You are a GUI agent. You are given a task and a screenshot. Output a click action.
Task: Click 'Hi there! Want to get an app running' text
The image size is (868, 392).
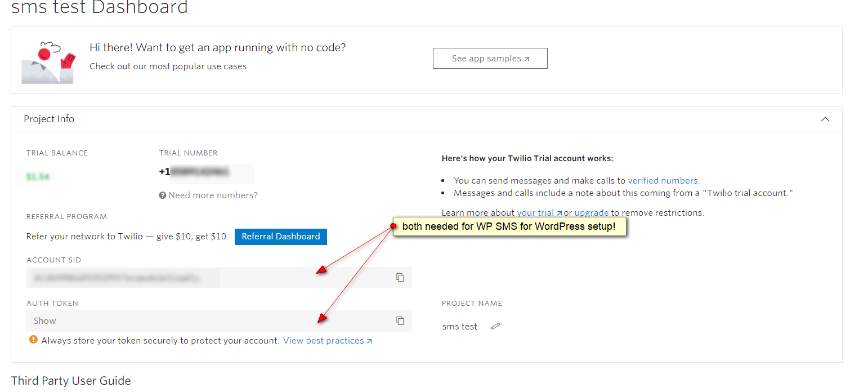coord(218,48)
